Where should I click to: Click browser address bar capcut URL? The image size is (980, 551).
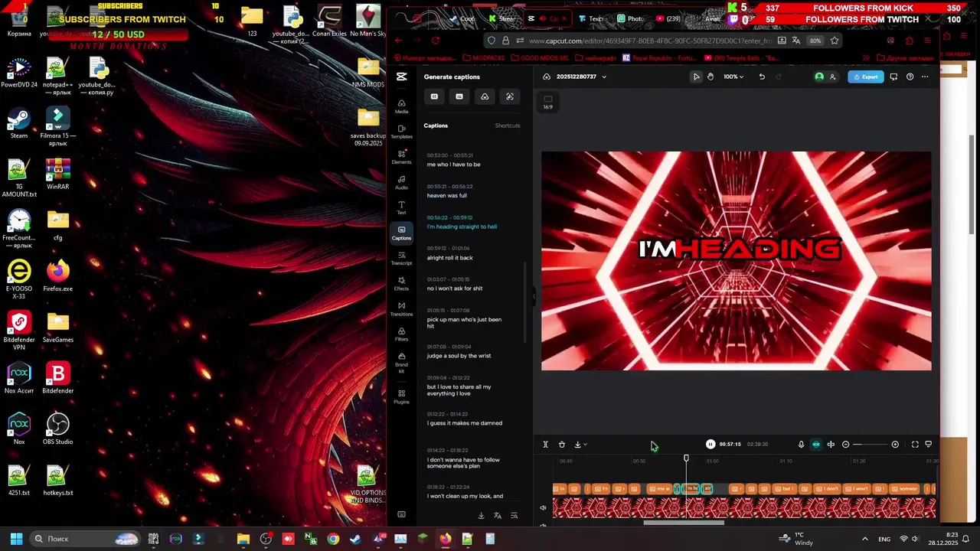[x=650, y=41]
